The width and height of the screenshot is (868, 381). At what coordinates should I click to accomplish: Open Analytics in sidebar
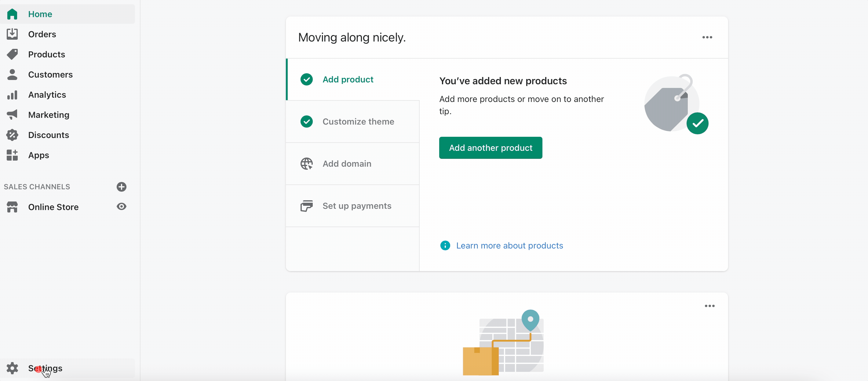[x=67, y=95]
